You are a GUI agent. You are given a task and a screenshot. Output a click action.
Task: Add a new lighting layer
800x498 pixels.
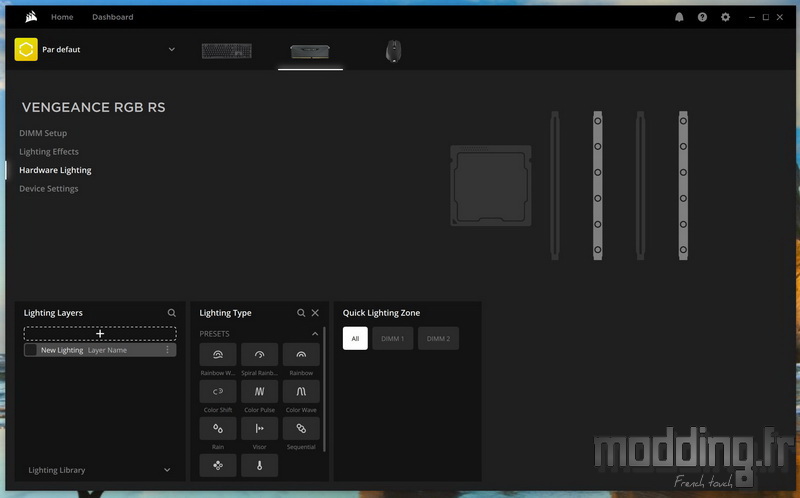click(x=100, y=334)
